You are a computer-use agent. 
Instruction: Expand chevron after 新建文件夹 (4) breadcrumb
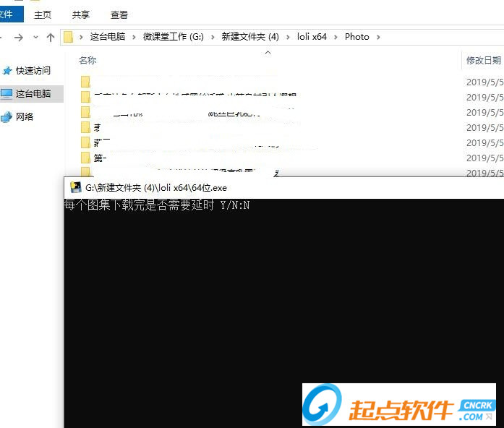coord(288,38)
